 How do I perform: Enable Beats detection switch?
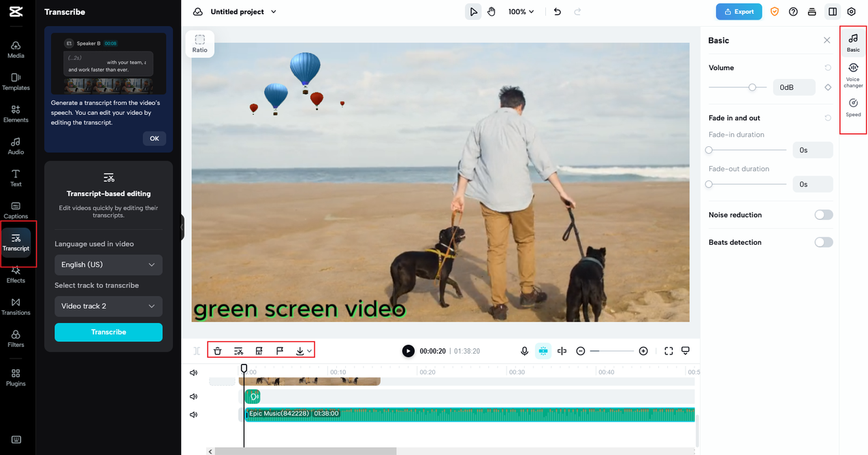coord(824,242)
